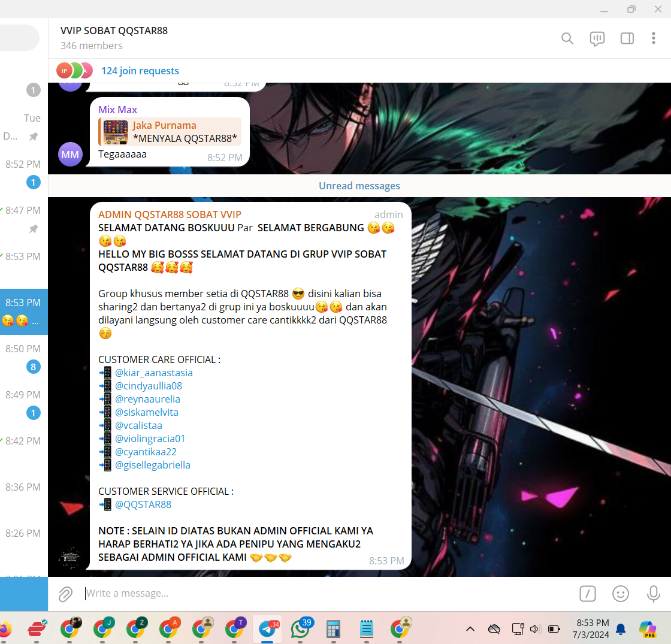Click the MM avatar of Mix Max
The width and height of the screenshot is (671, 644).
pos(70,154)
